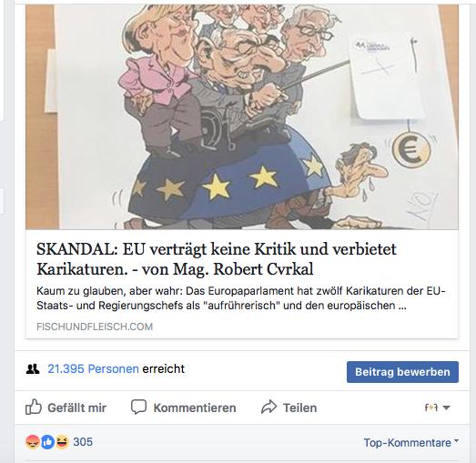Select the Gefällt mir text label

77,408
